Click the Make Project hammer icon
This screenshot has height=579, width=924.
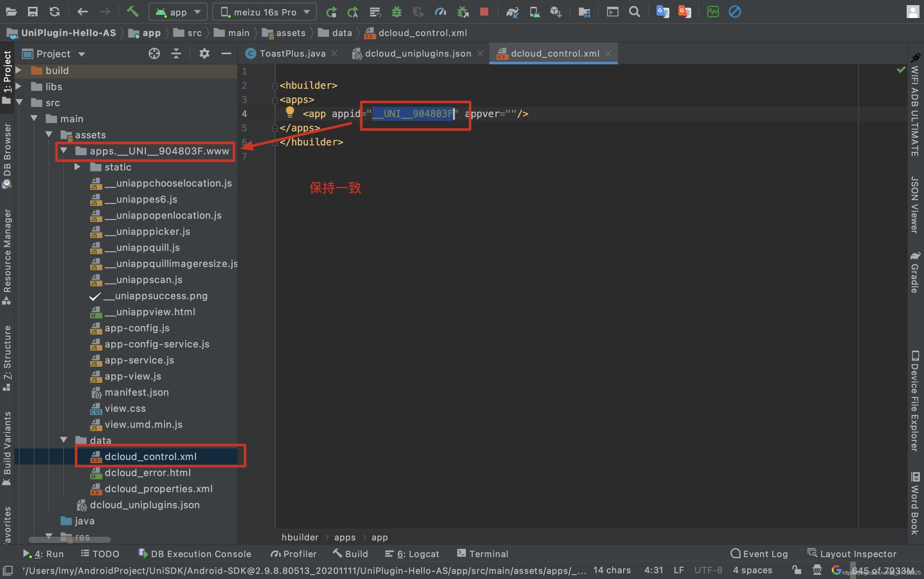pos(132,12)
